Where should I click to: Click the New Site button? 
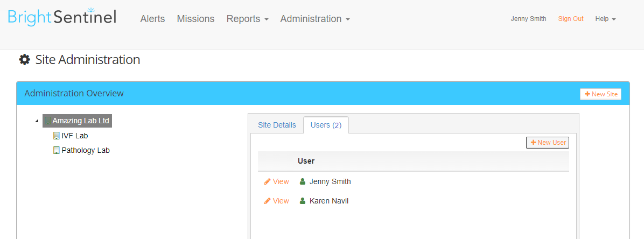tap(601, 94)
